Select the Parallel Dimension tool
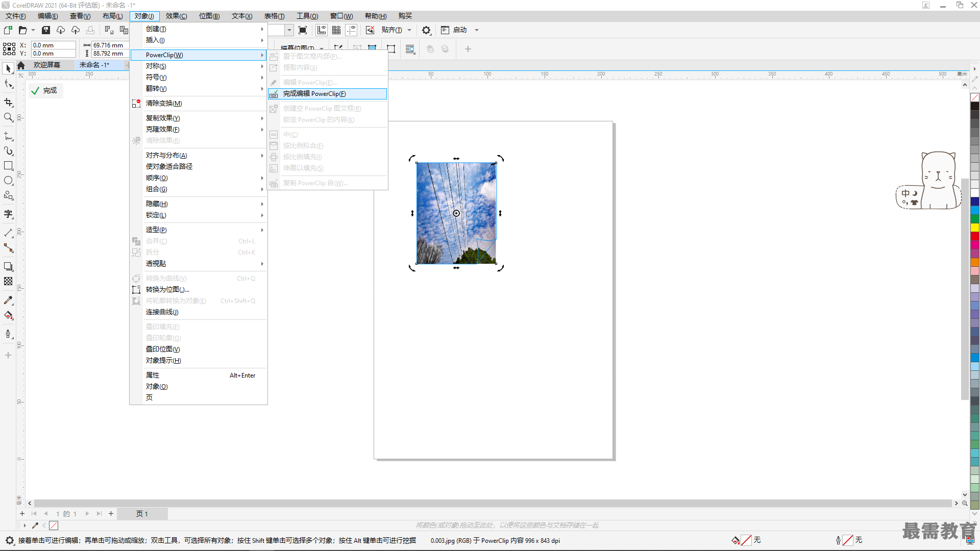This screenshot has height=551, width=980. (x=8, y=233)
